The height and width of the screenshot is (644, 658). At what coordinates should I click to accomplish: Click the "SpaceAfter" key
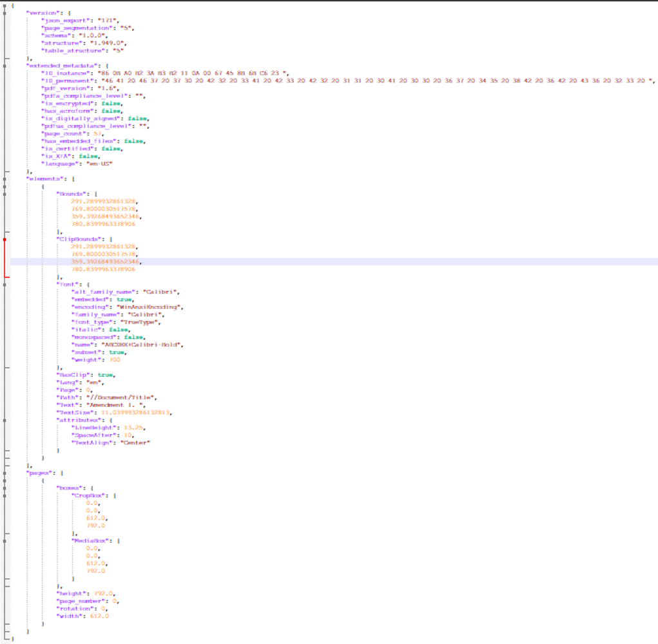pos(93,435)
